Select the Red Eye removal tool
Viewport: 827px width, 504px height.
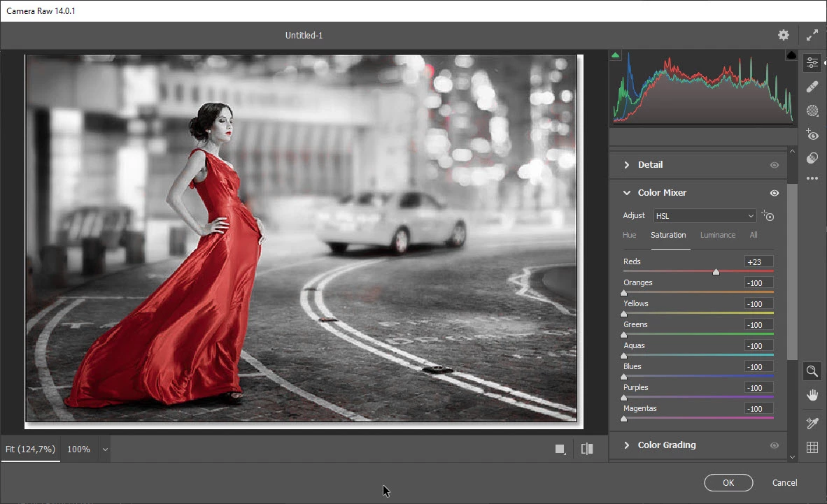click(812, 134)
